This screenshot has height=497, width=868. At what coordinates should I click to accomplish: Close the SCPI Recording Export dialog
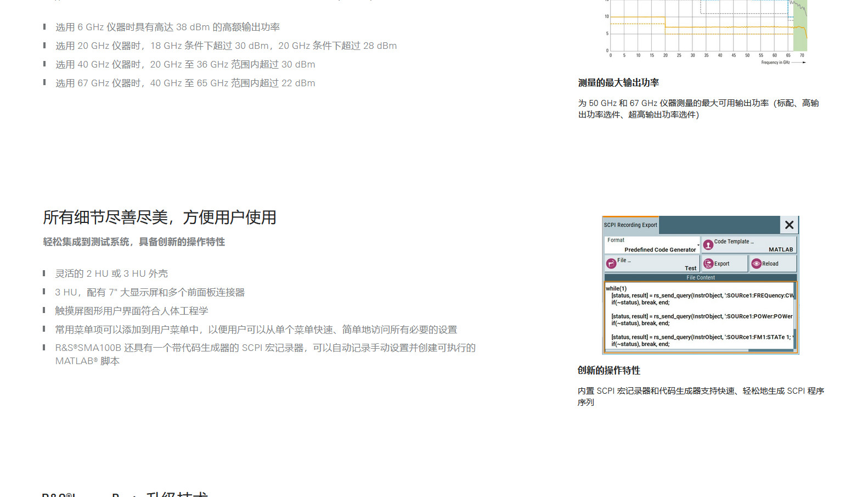(789, 225)
